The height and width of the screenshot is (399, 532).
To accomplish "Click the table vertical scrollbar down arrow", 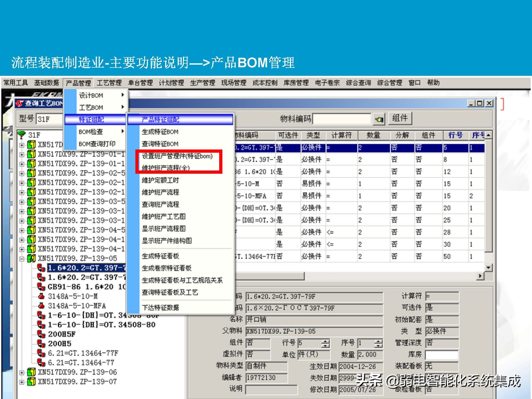I will [x=488, y=267].
